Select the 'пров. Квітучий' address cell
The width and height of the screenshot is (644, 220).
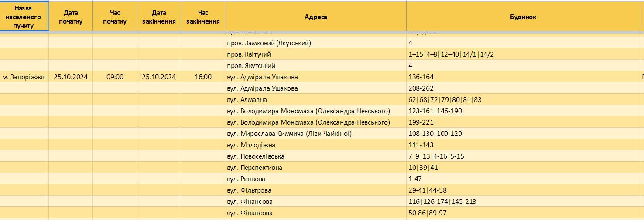[316, 54]
